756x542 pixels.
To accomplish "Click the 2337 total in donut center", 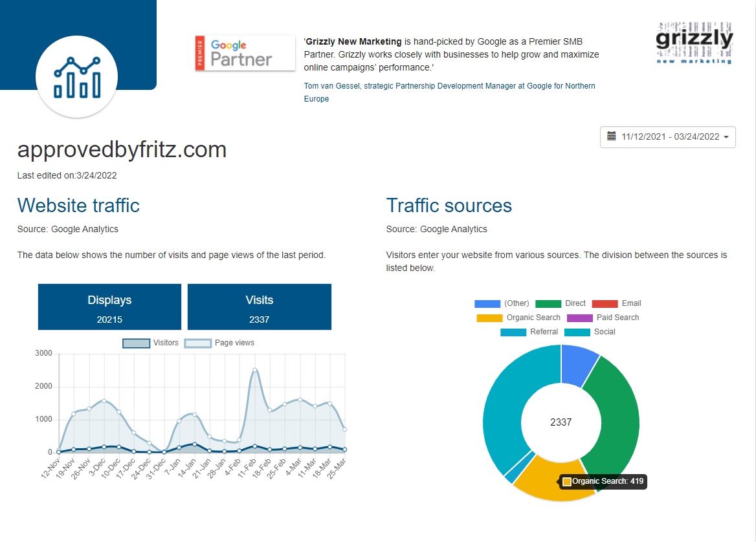I will pos(561,422).
